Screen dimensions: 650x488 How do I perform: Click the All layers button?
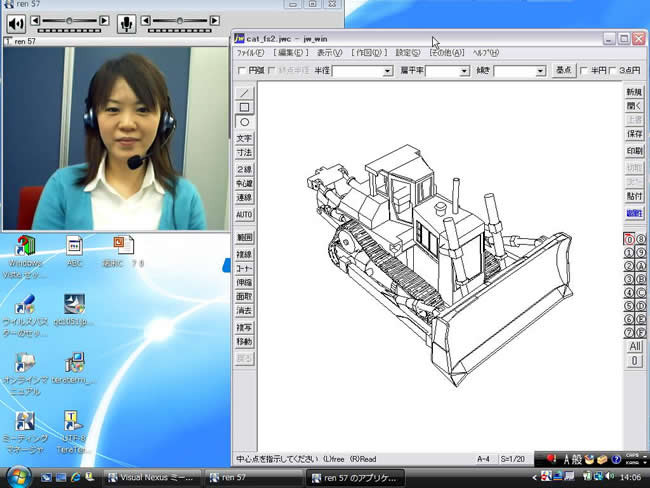[x=635, y=346]
